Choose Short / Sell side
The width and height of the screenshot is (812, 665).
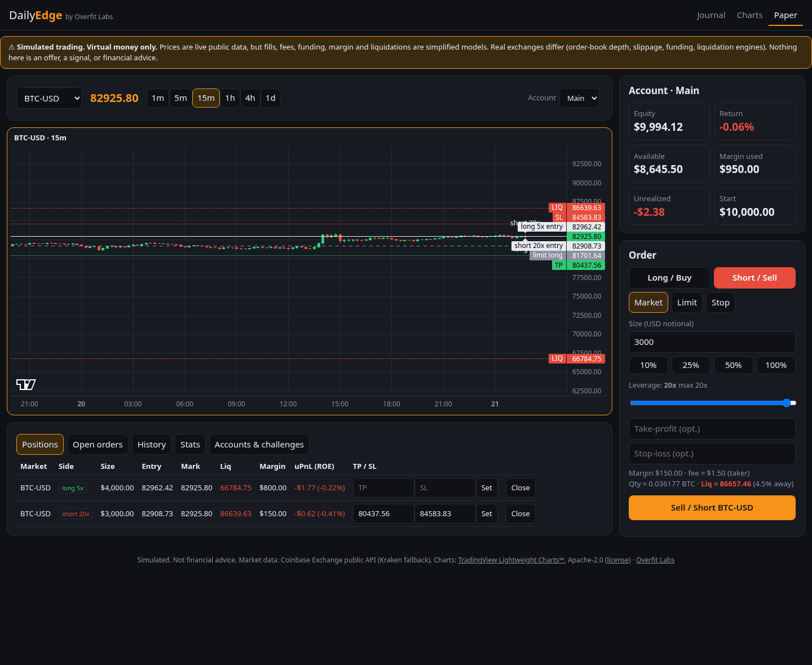(754, 278)
